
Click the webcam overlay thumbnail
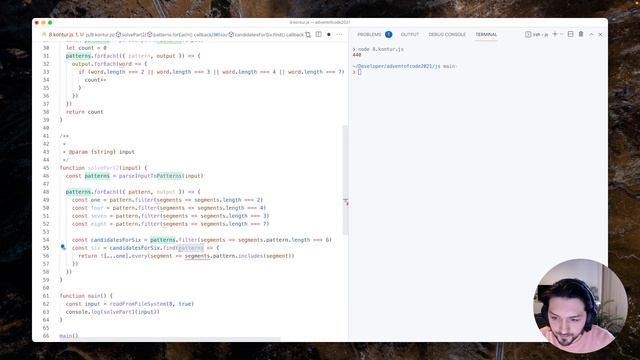pyautogui.click(x=580, y=306)
